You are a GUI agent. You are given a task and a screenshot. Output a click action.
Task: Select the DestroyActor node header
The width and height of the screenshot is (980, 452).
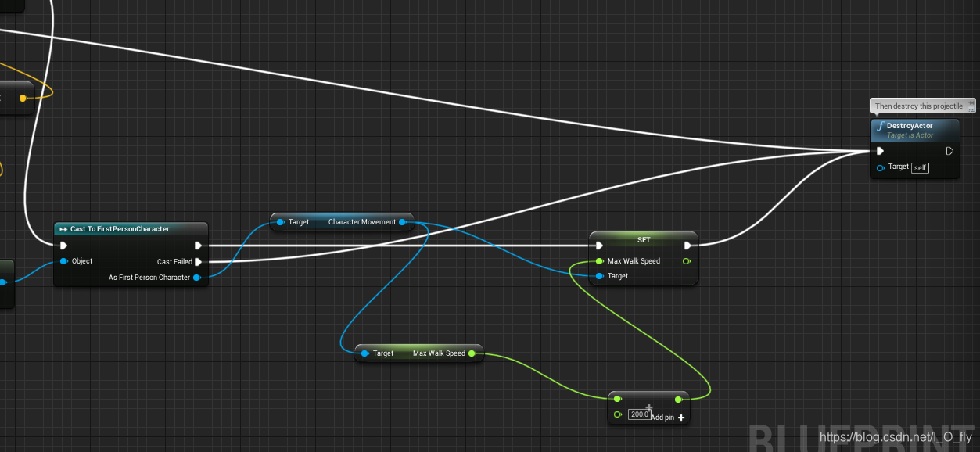(914, 130)
